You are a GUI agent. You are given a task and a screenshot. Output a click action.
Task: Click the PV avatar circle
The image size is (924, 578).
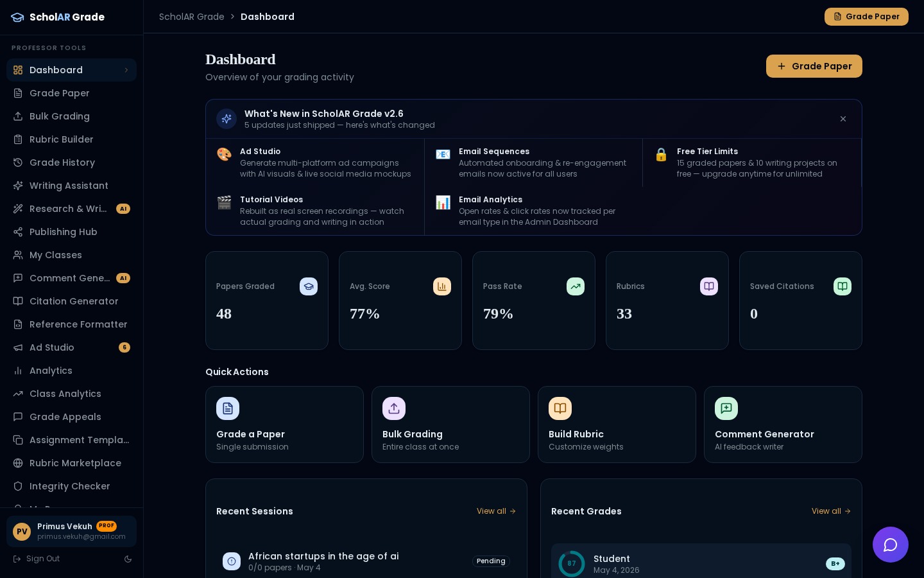pyautogui.click(x=22, y=532)
